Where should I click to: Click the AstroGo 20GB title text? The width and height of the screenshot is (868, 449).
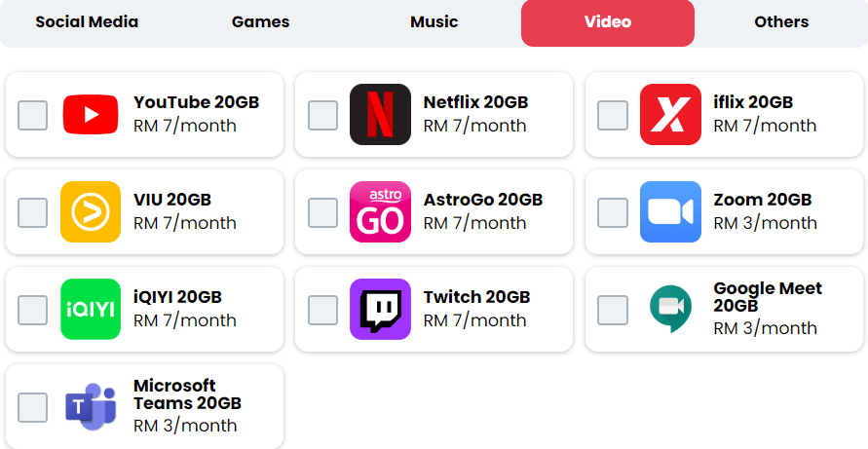tap(482, 200)
